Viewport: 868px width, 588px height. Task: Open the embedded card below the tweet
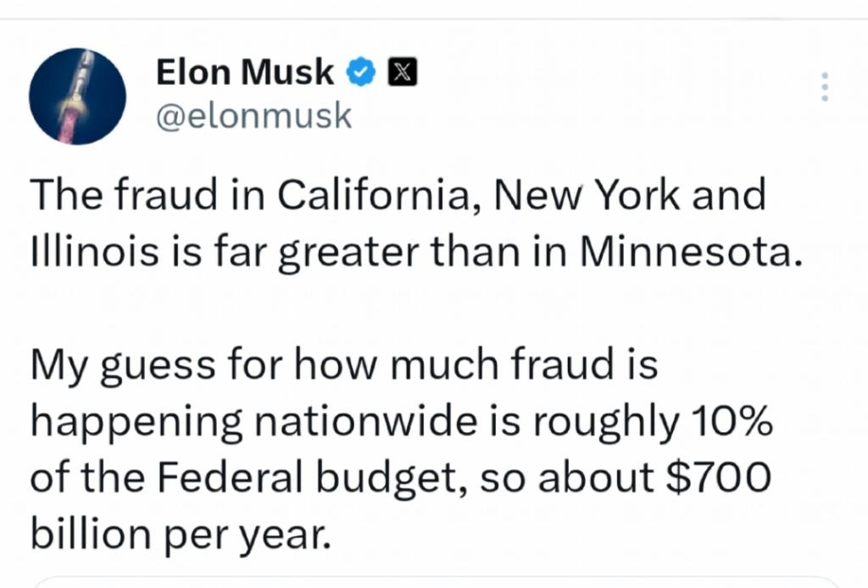[x=434, y=583]
